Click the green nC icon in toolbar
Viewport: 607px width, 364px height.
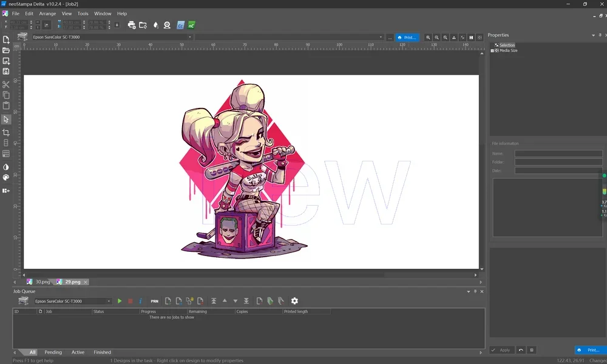[x=191, y=25]
